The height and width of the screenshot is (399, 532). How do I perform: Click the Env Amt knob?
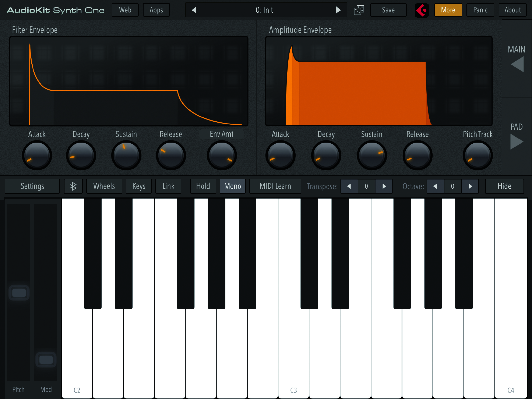coord(222,155)
